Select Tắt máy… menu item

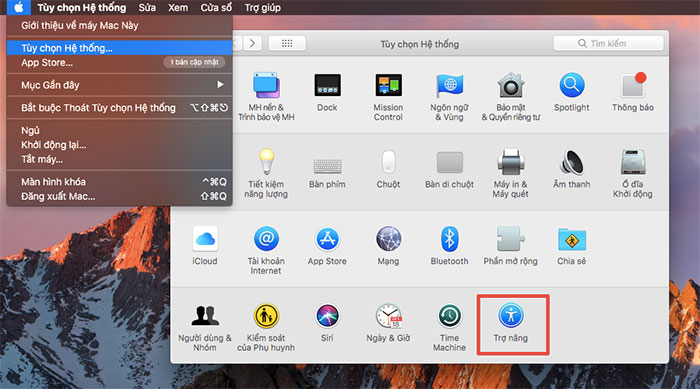coord(120,159)
